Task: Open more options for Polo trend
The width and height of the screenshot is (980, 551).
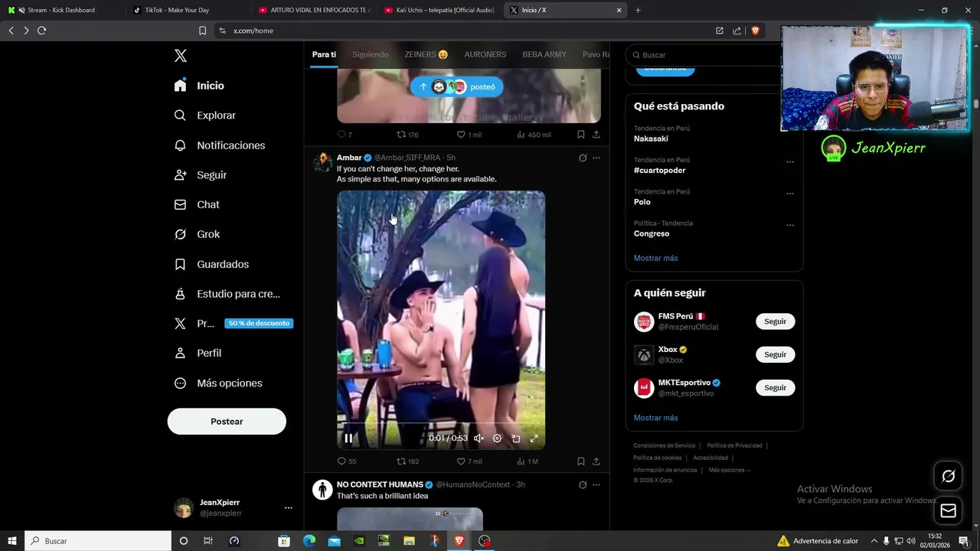Action: point(790,194)
